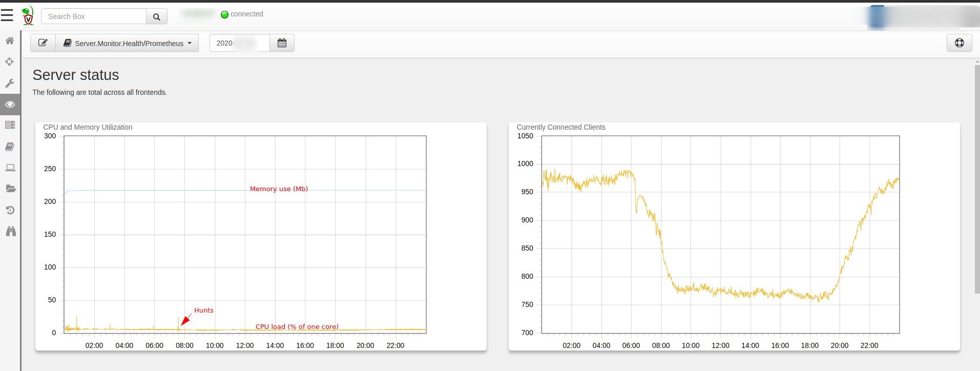The width and height of the screenshot is (980, 371).
Task: Open Server Artifacts server-rack icon
Action: (10, 125)
